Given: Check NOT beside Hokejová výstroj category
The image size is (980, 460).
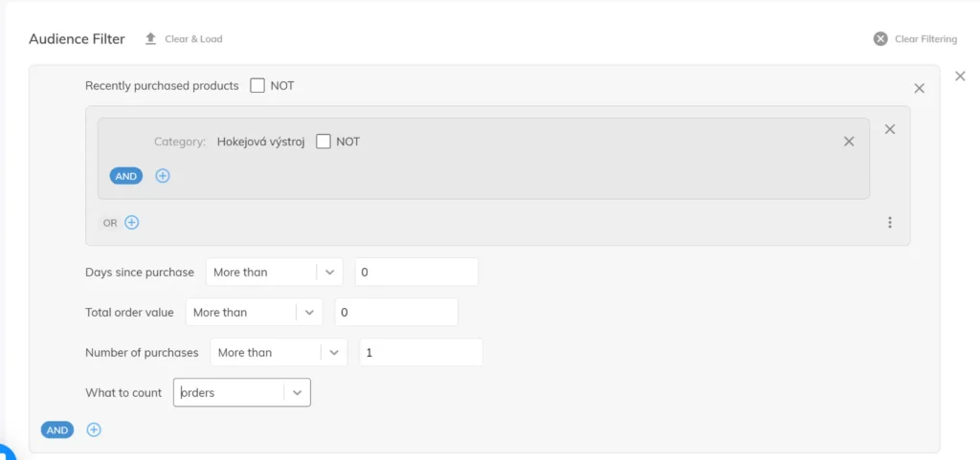Looking at the screenshot, I should pos(323,142).
